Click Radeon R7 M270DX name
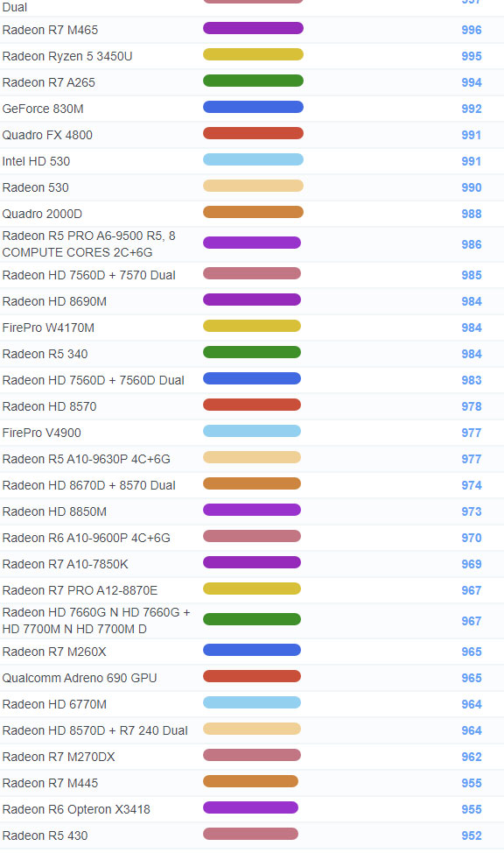Screen dimensions: 504x853 (x=58, y=756)
